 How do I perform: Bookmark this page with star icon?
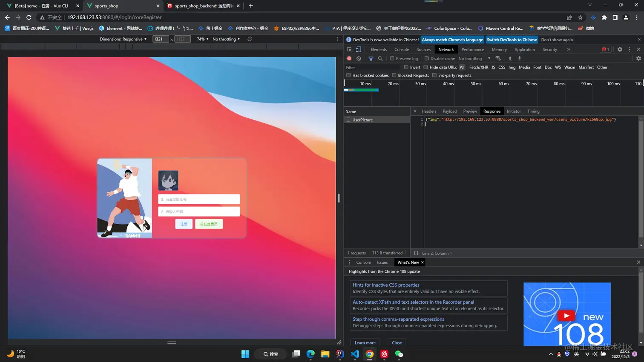[x=580, y=17]
